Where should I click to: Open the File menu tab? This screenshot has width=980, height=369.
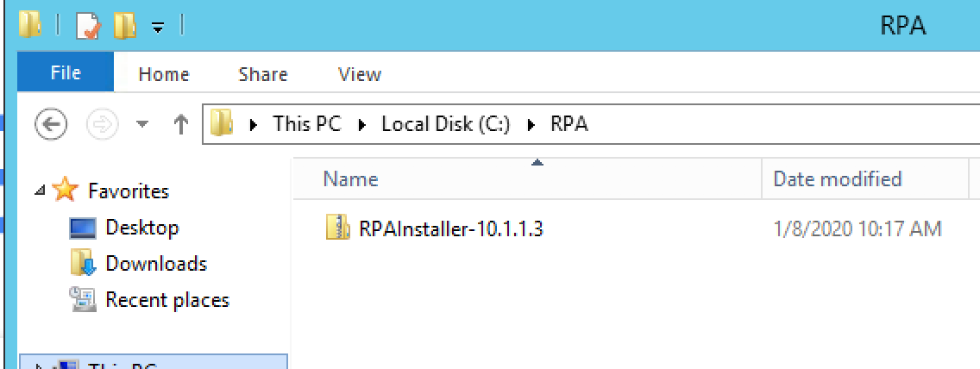(66, 72)
